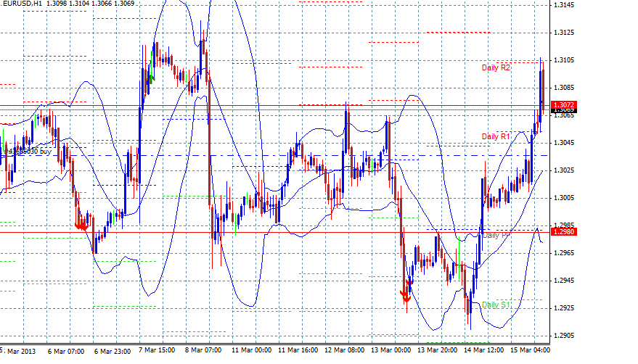Click the 11 Mar 00:00 time label

point(251,350)
